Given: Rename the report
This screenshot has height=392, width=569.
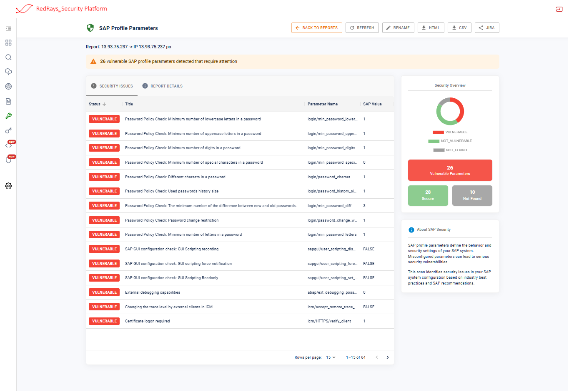Looking at the screenshot, I should [x=398, y=28].
